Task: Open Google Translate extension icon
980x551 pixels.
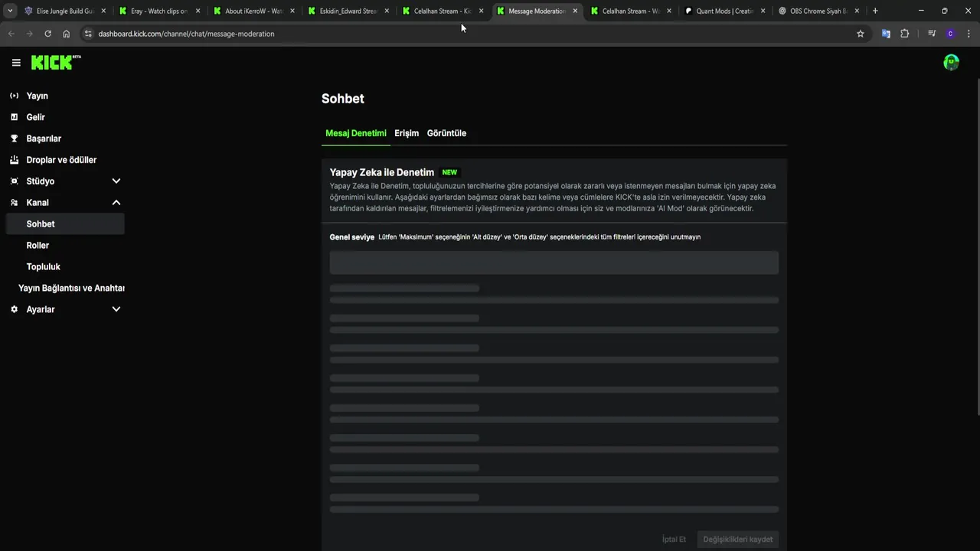Action: click(886, 34)
